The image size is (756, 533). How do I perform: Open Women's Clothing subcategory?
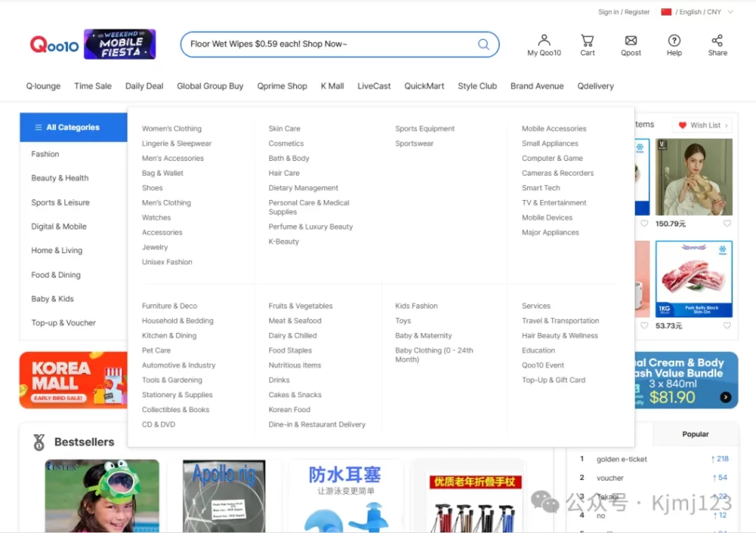(171, 128)
